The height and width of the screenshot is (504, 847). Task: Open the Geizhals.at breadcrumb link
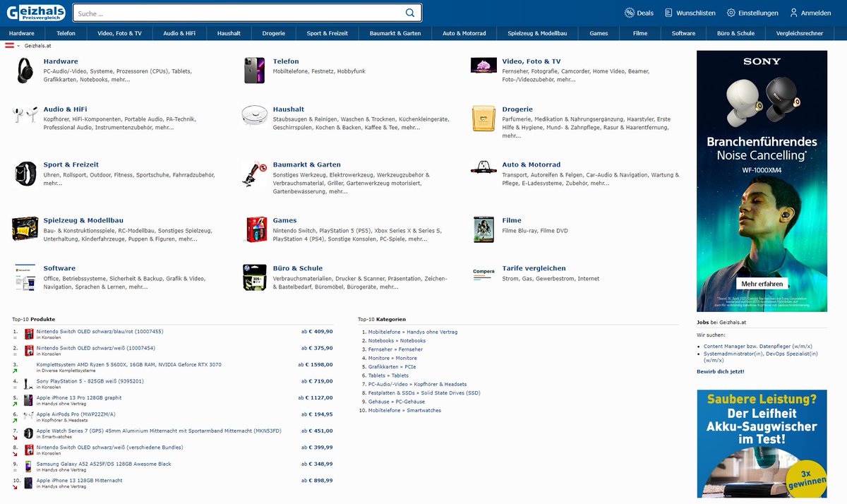[x=37, y=46]
